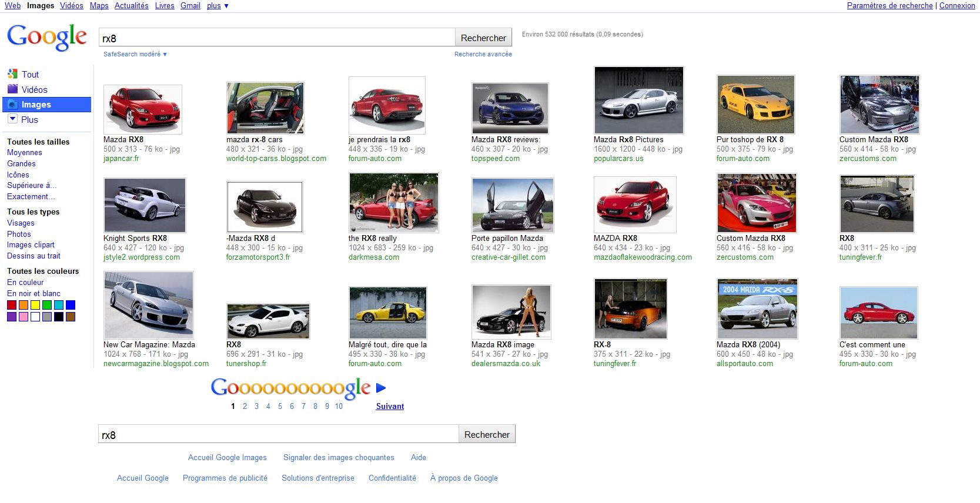Click the Google logo at top left
The image size is (980, 503).
point(47,38)
